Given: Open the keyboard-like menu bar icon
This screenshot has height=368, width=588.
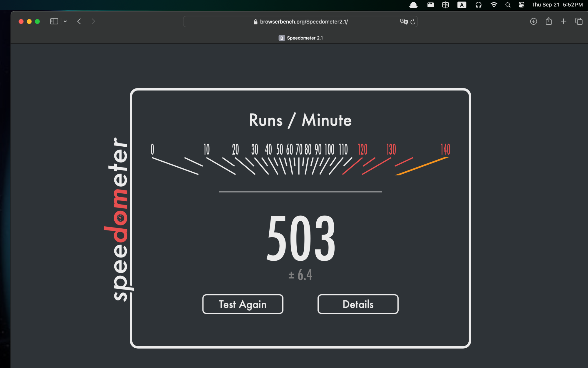Looking at the screenshot, I should coord(430,5).
